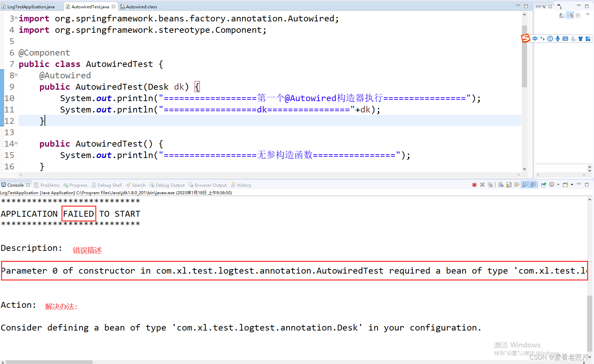594x364 pixels.
Task: Toggle Sogou punctuation mode
Action: (x=542, y=39)
